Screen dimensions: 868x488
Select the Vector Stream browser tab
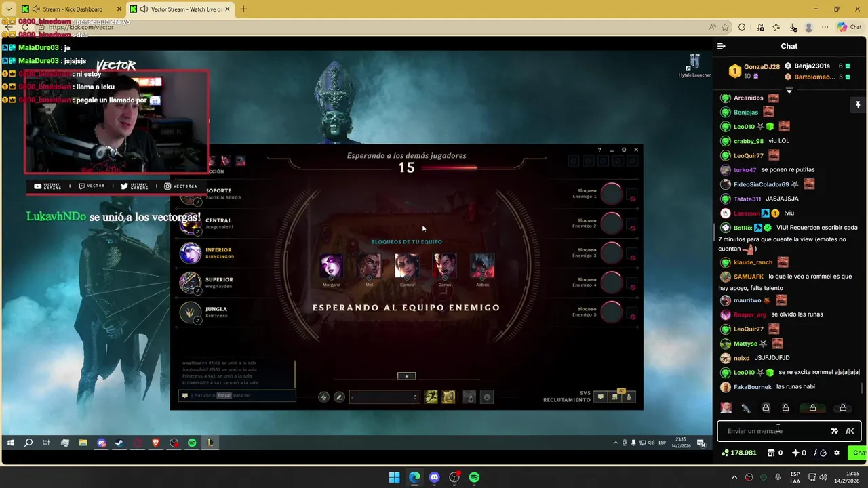(x=180, y=9)
